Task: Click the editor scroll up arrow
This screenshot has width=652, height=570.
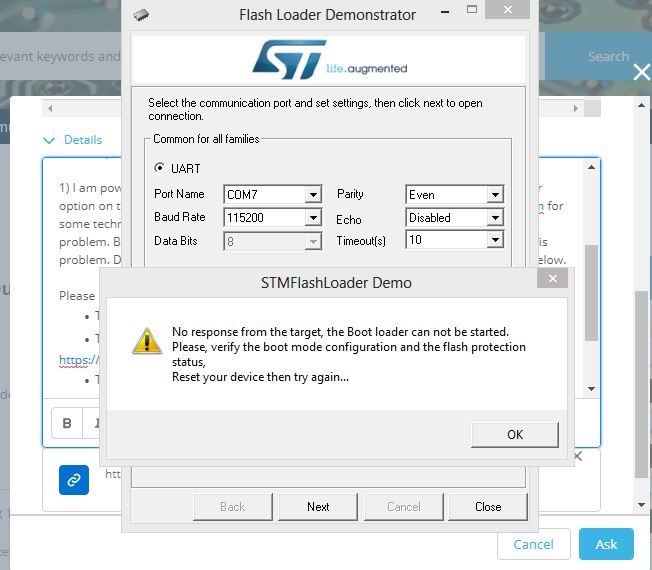Action: [x=591, y=167]
